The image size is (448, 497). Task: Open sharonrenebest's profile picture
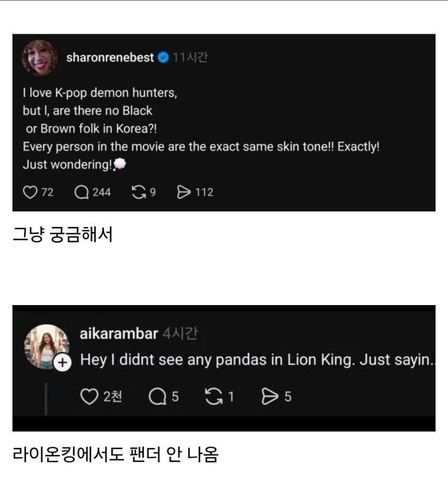[40, 57]
